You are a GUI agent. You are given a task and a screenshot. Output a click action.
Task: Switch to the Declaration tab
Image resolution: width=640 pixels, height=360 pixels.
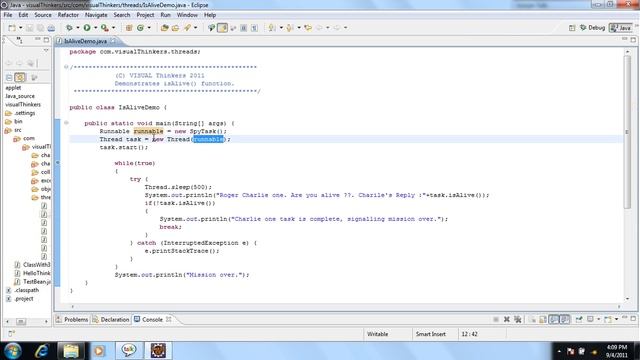coord(111,320)
